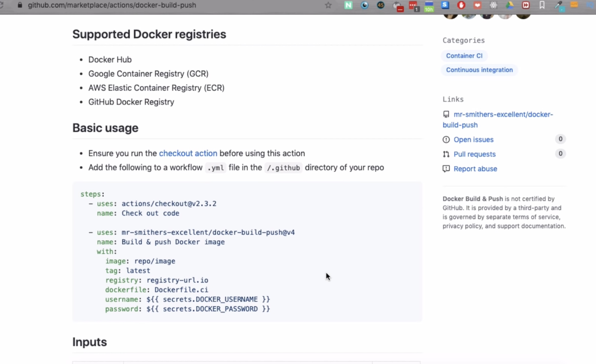Viewport: 596px width, 364px height.
Task: Click the Open issues circle icon
Action: pyautogui.click(x=446, y=140)
